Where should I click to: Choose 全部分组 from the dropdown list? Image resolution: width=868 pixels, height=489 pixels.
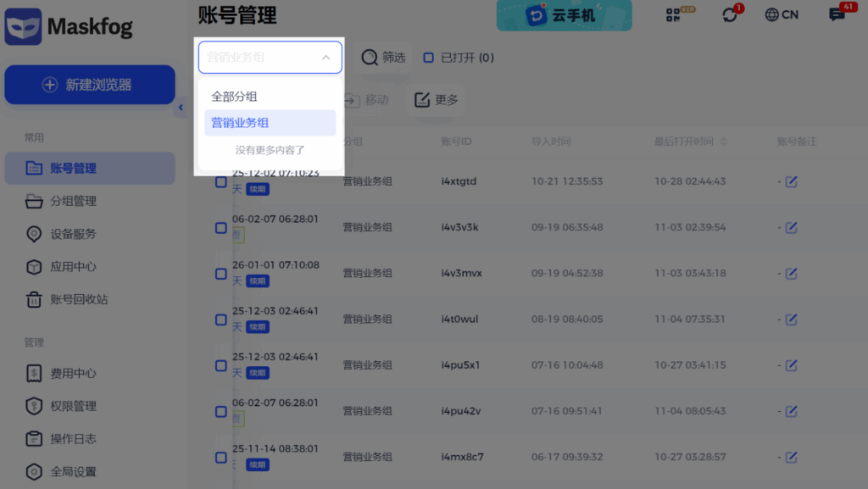coord(235,97)
